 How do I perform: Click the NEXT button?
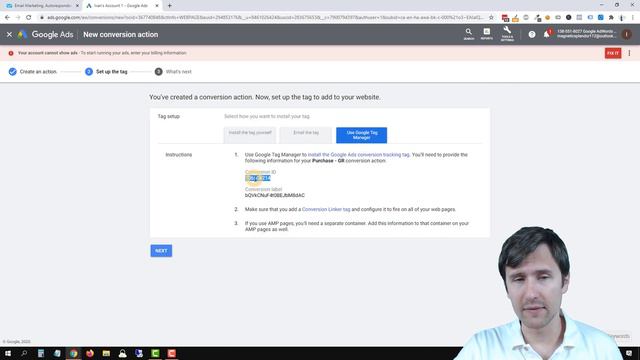coord(161,251)
